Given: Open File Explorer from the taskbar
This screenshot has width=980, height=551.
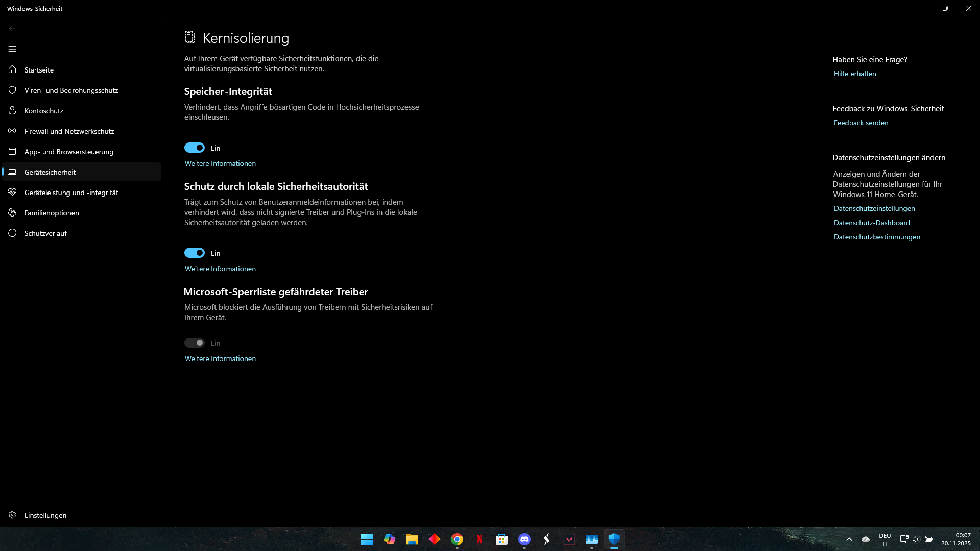Looking at the screenshot, I should coord(412,539).
